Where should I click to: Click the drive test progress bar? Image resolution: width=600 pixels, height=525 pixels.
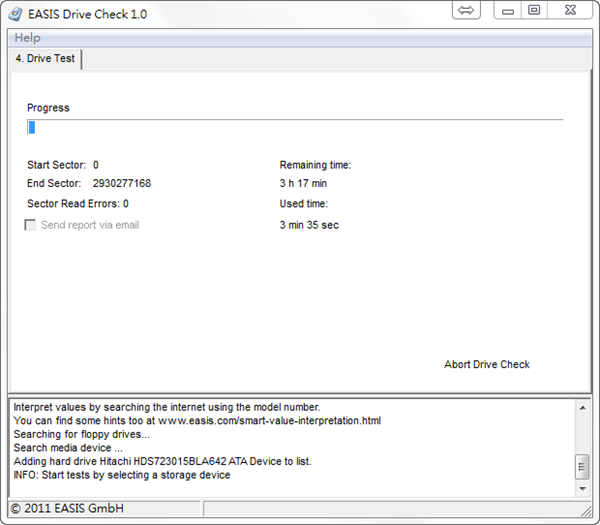click(x=295, y=127)
